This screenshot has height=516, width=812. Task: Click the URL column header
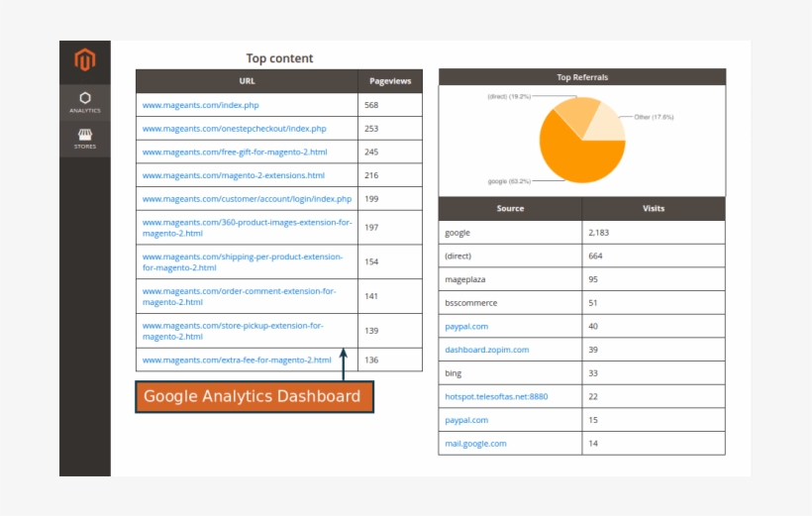247,81
